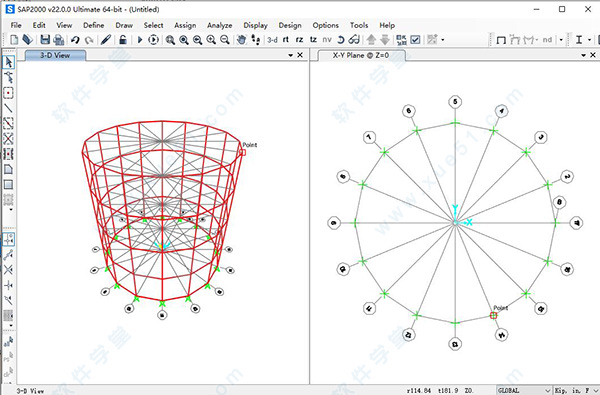This screenshot has height=395, width=600.
Task: Click the Set Default 3D View icon
Action: [256, 39]
